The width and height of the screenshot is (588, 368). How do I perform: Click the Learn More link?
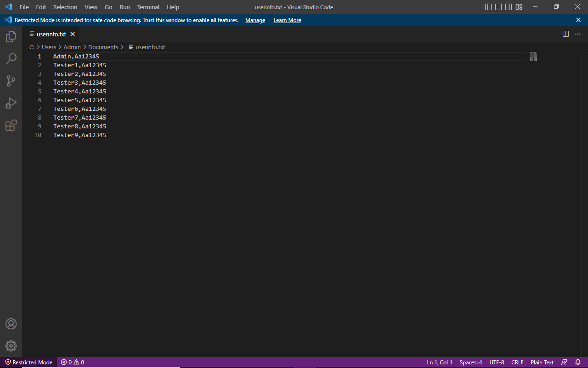tap(287, 20)
